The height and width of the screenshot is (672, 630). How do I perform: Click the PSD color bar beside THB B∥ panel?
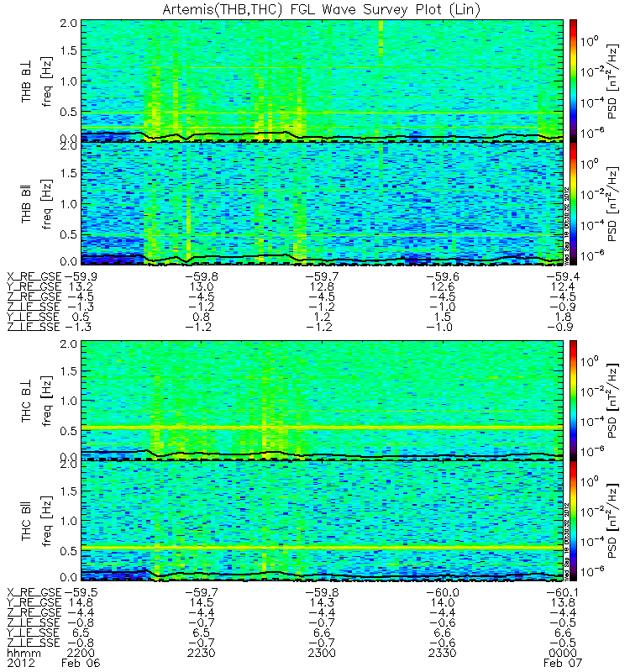point(573,203)
